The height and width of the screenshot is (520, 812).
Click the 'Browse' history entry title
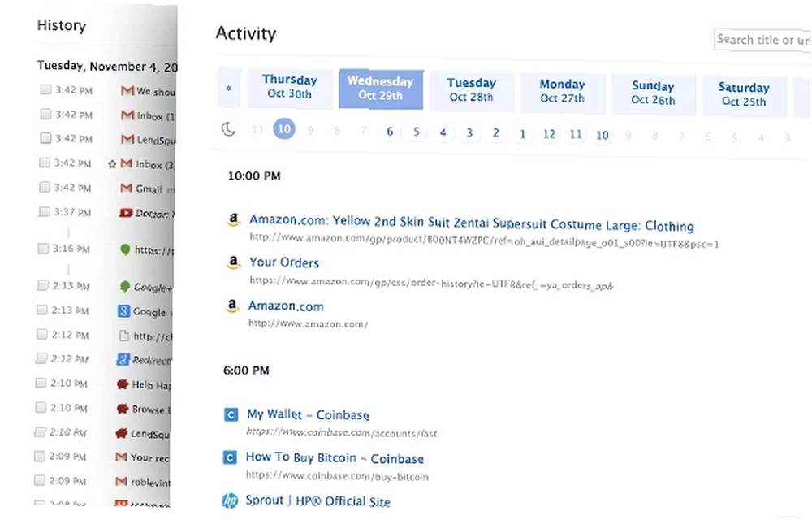click(x=151, y=409)
